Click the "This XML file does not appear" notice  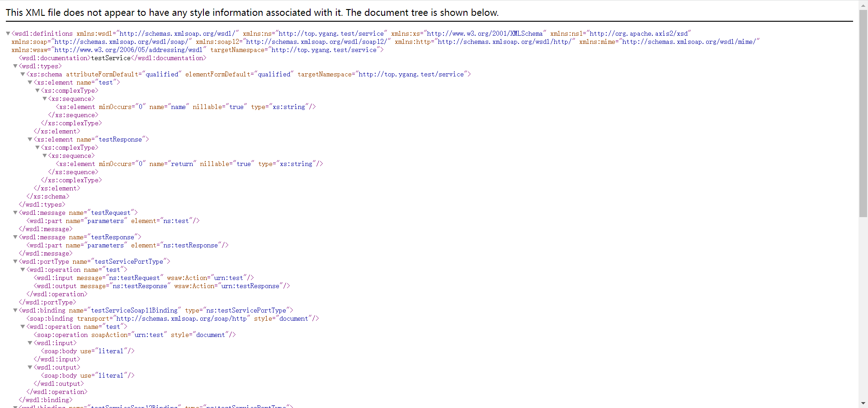click(x=252, y=13)
